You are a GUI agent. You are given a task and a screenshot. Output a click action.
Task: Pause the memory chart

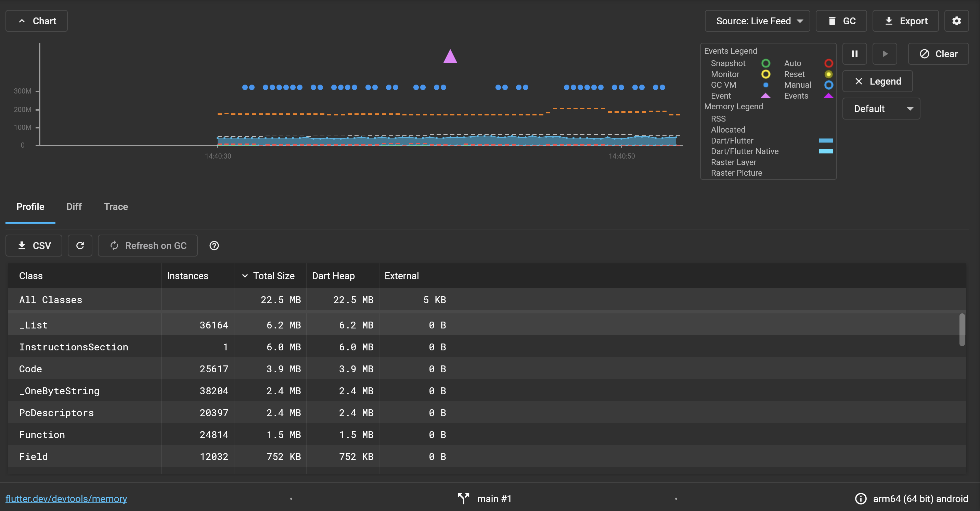click(854, 54)
